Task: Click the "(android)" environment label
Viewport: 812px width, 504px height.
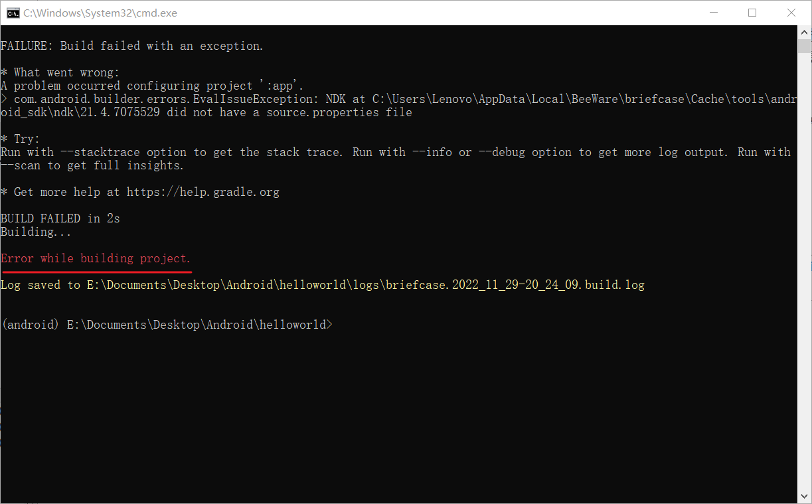Action: point(30,325)
